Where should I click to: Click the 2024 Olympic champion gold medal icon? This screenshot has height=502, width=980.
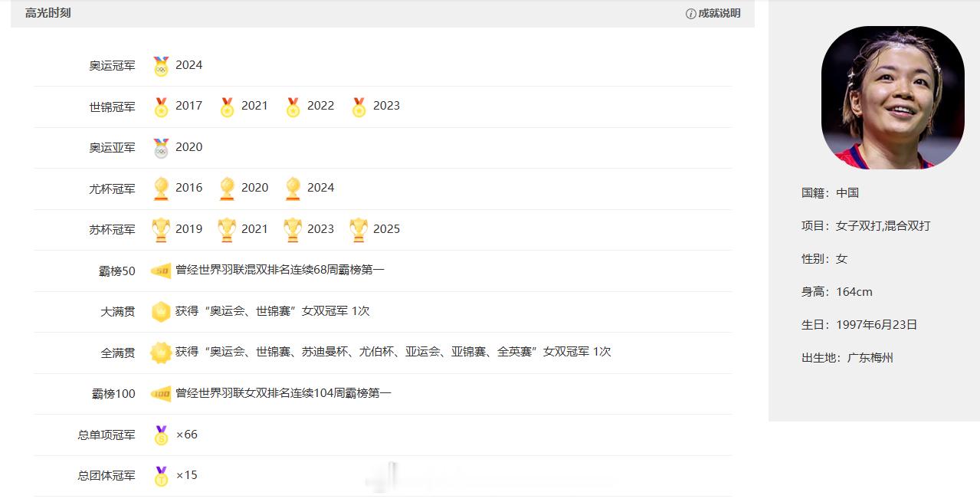tap(161, 66)
